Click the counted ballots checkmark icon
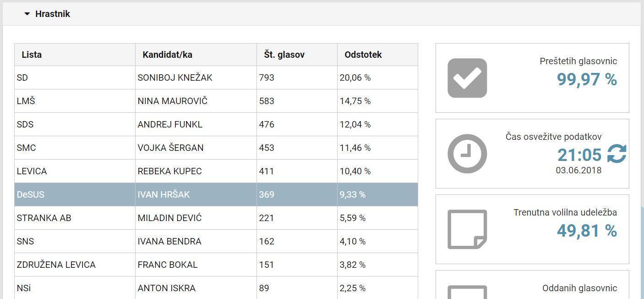This screenshot has height=299, width=644. pos(467,78)
